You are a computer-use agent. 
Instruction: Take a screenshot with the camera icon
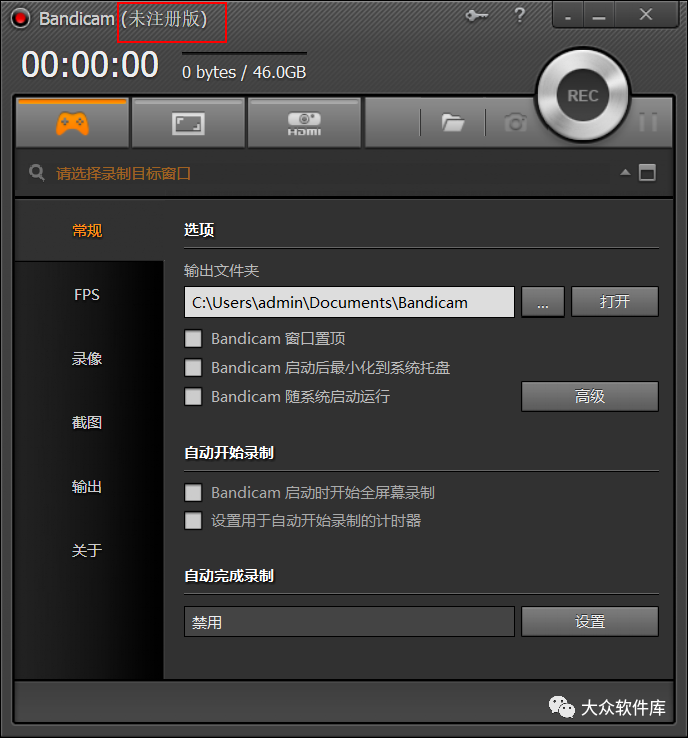coord(516,123)
